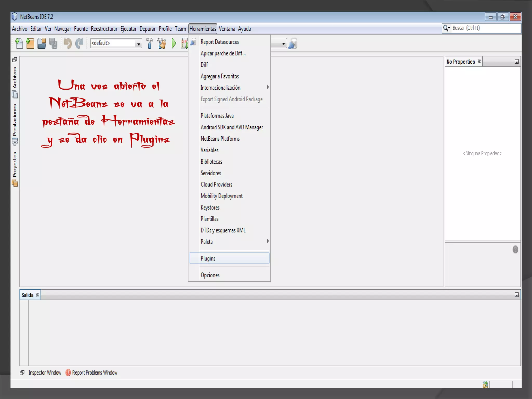This screenshot has width=532, height=399.
Task: Open the Prestaciones side panel icon
Action: 15,141
